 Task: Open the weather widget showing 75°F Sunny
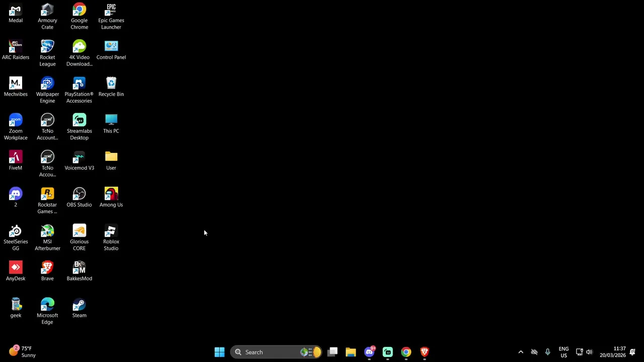pyautogui.click(x=23, y=351)
